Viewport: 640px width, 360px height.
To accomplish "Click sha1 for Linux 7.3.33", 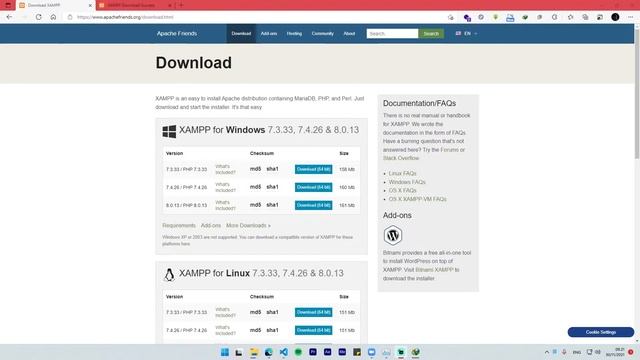I will [272, 312].
